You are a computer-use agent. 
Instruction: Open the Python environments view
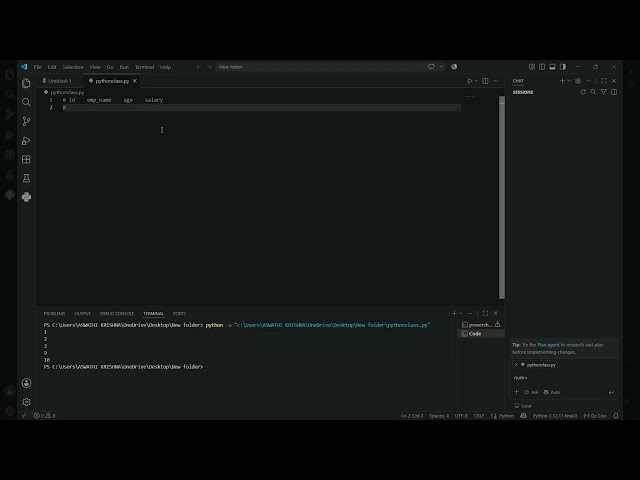click(x=26, y=197)
